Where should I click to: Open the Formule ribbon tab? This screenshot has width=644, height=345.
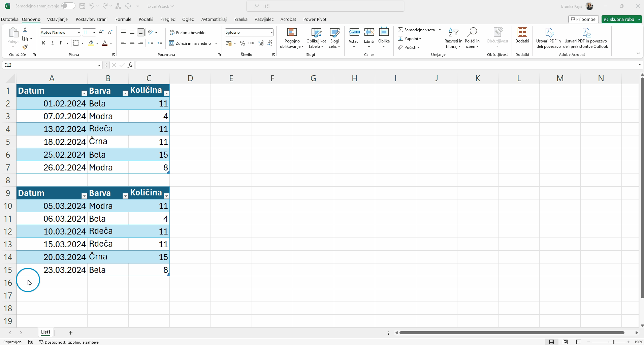tap(123, 19)
